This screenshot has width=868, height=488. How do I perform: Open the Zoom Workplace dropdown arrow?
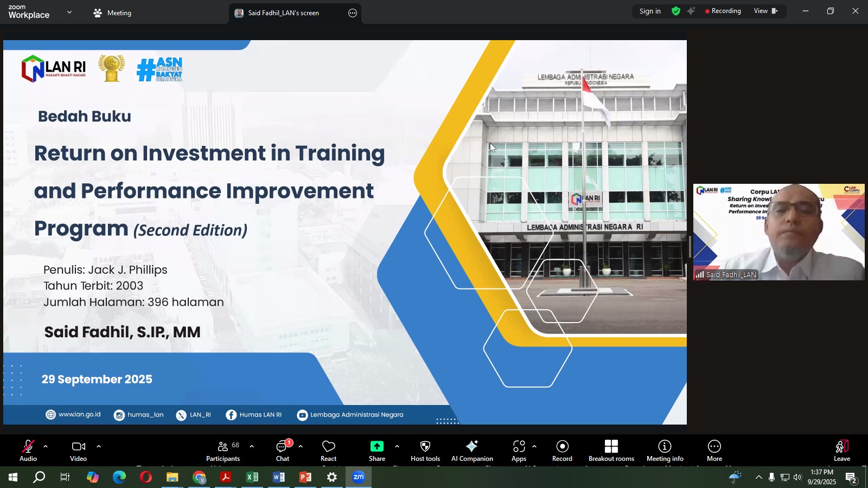pyautogui.click(x=69, y=12)
